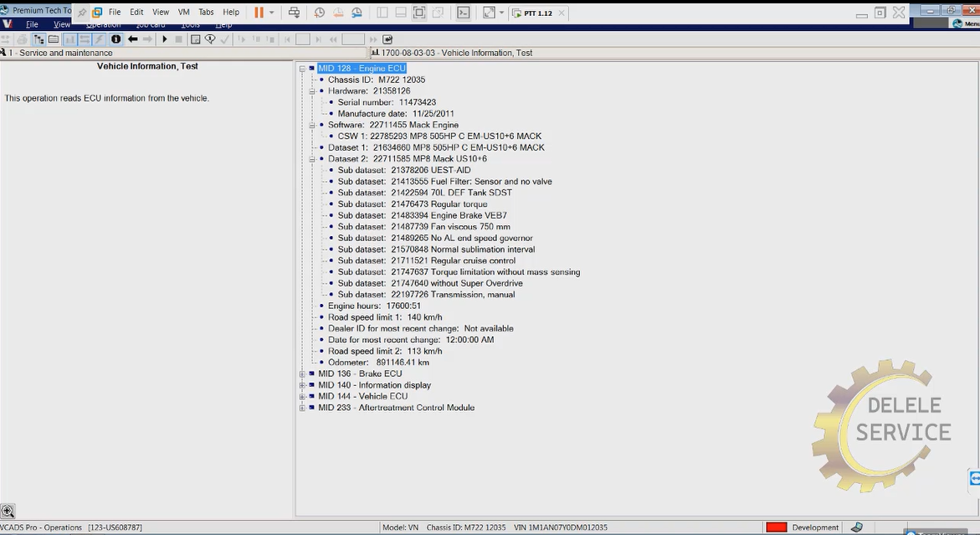980x535 pixels.
Task: Select the Chassis ID M722 12035 row
Action: click(377, 80)
